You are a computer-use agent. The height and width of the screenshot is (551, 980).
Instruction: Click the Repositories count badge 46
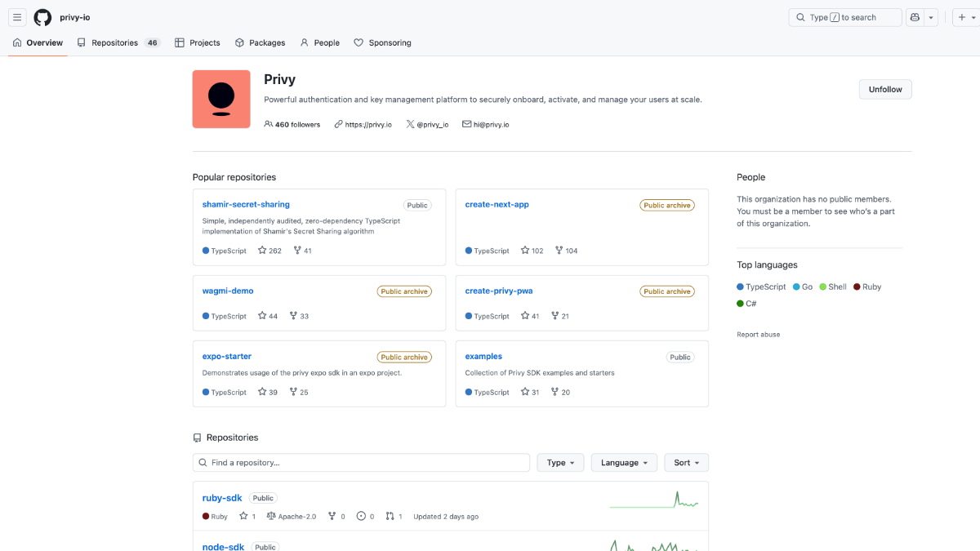point(152,42)
